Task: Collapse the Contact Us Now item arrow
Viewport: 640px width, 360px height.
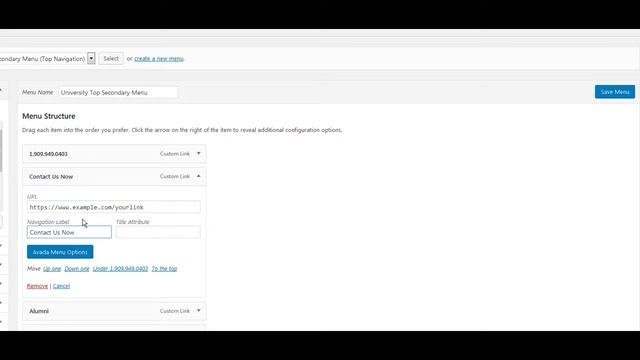Action: point(199,176)
